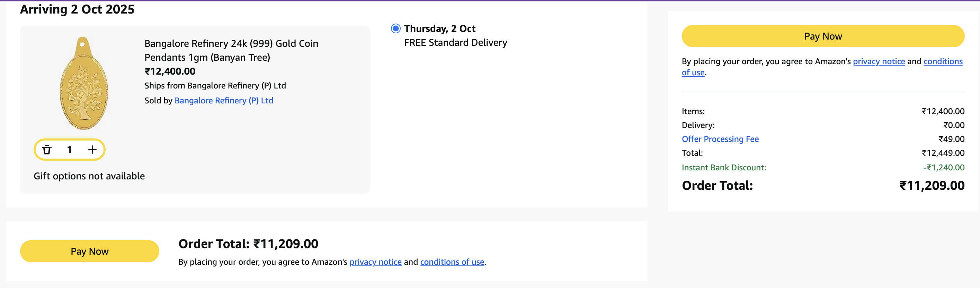Click the Bangalore Refinery Gold Coin title
The width and height of the screenshot is (980, 288).
pyautogui.click(x=231, y=50)
